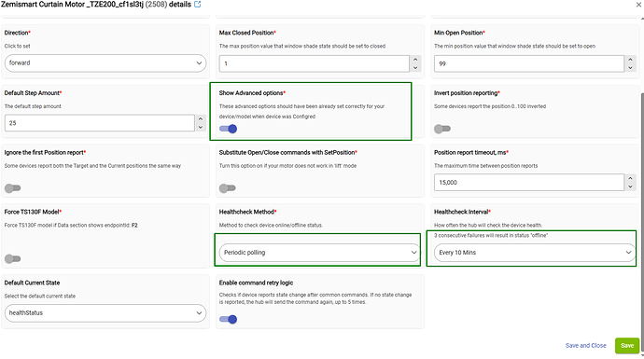This screenshot has width=644, height=359.
Task: Toggle Force TS130F Model switch
Action: (x=12, y=259)
